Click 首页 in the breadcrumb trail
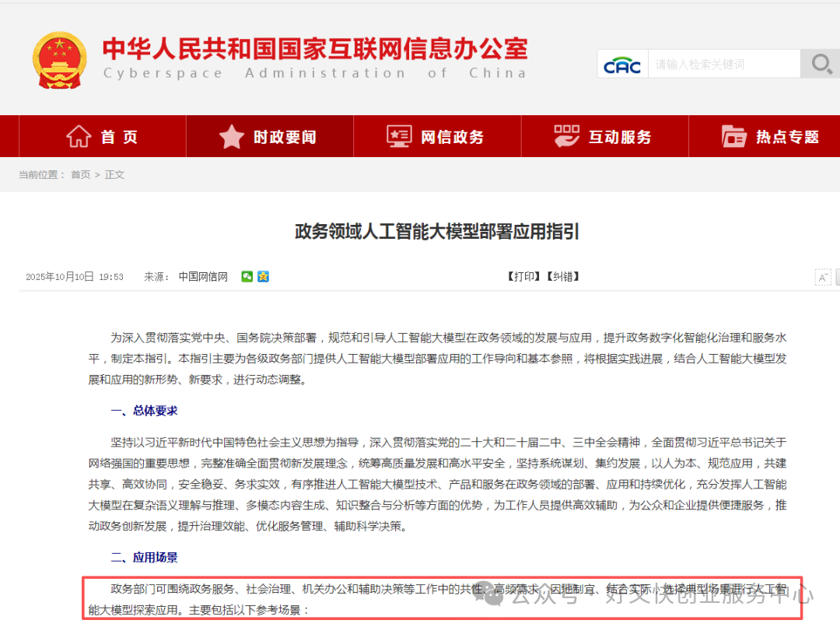Viewport: 840px width, 627px height. (80, 174)
